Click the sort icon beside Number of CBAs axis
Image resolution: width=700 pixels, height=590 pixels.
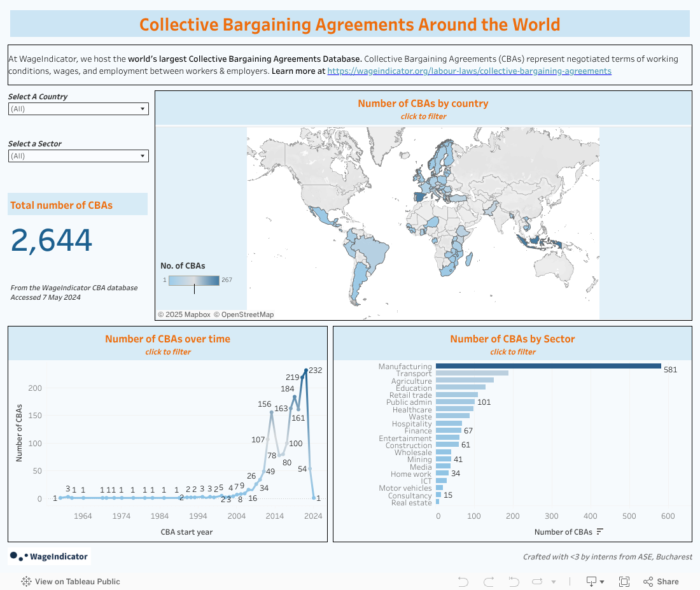599,531
